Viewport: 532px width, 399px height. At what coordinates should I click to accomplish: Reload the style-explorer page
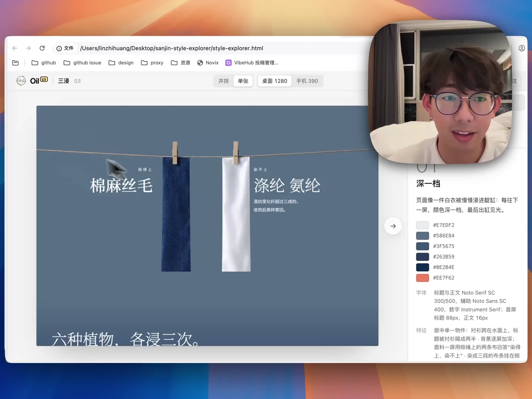[42, 48]
